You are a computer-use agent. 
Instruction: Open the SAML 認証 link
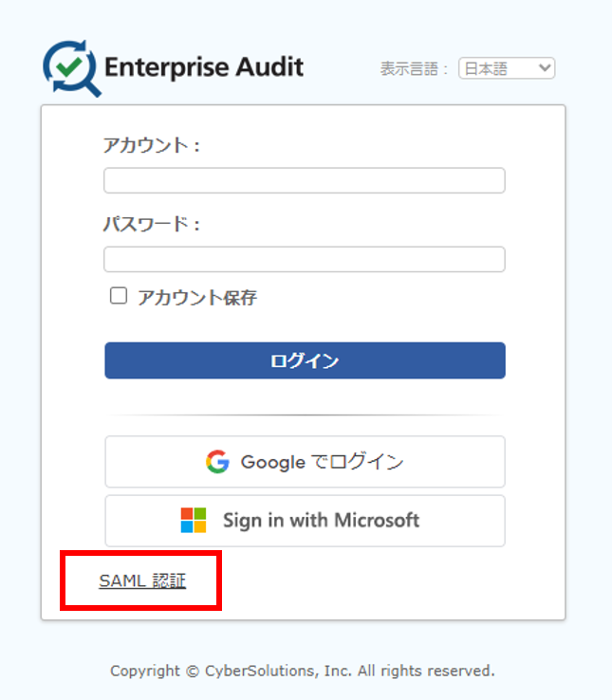142,580
